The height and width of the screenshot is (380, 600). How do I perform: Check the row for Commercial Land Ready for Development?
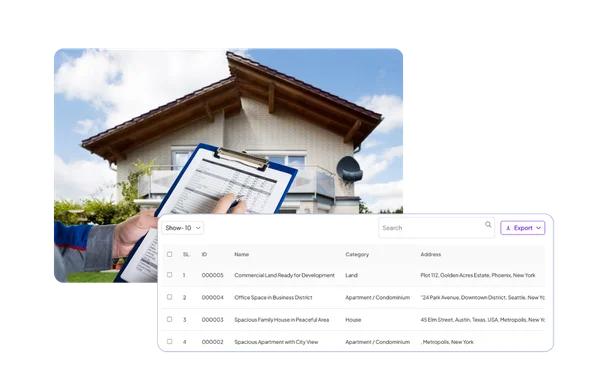[x=170, y=275]
